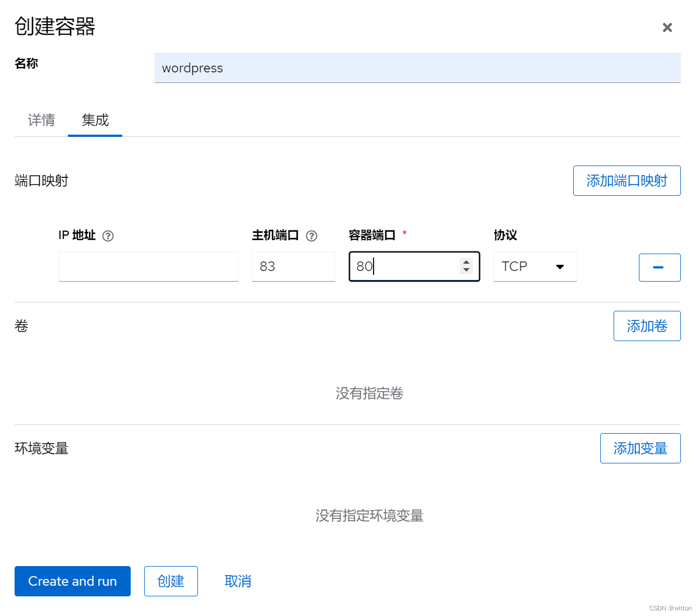Close the 创建容器 dialog
The height and width of the screenshot is (616, 700).
pos(667,27)
